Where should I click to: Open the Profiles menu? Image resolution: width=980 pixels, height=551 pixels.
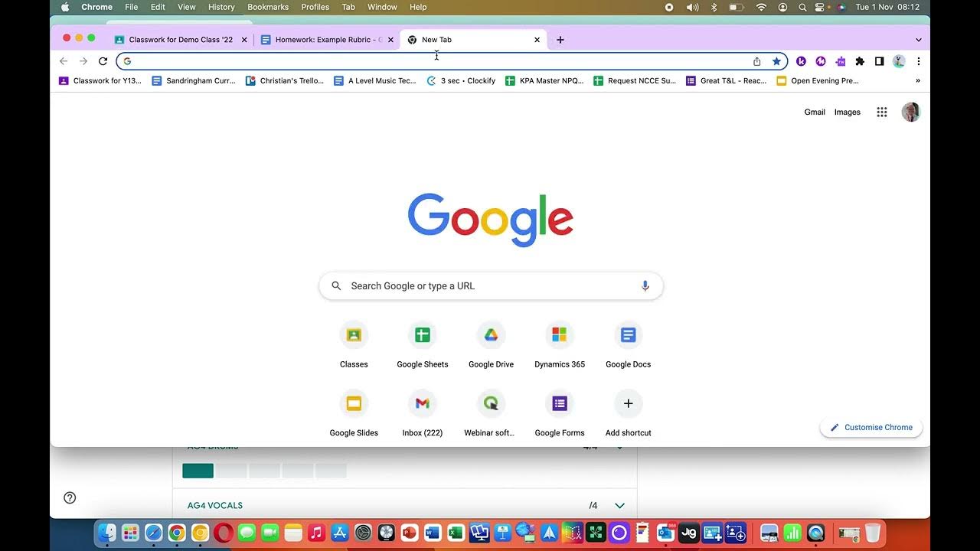(x=315, y=7)
